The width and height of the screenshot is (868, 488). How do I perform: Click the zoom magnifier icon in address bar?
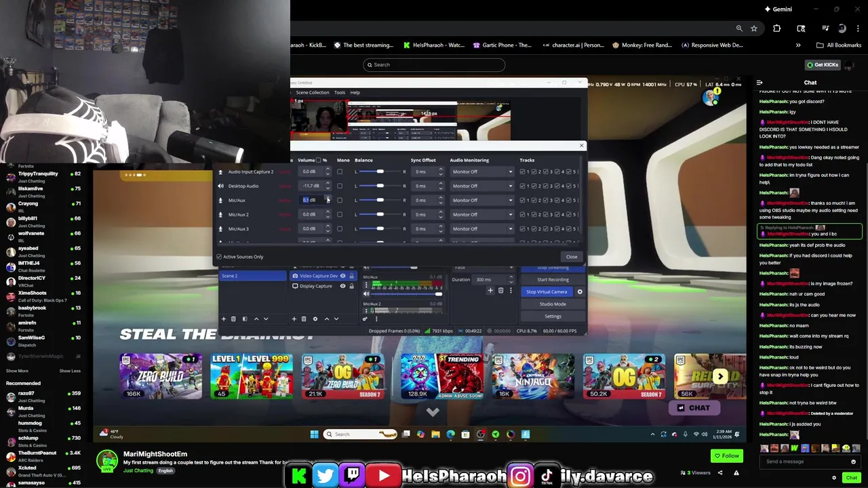(739, 28)
